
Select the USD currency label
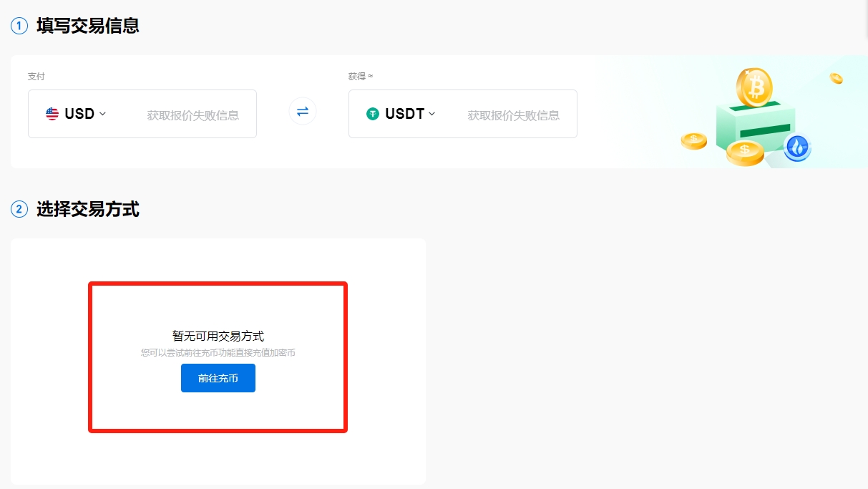[79, 114]
